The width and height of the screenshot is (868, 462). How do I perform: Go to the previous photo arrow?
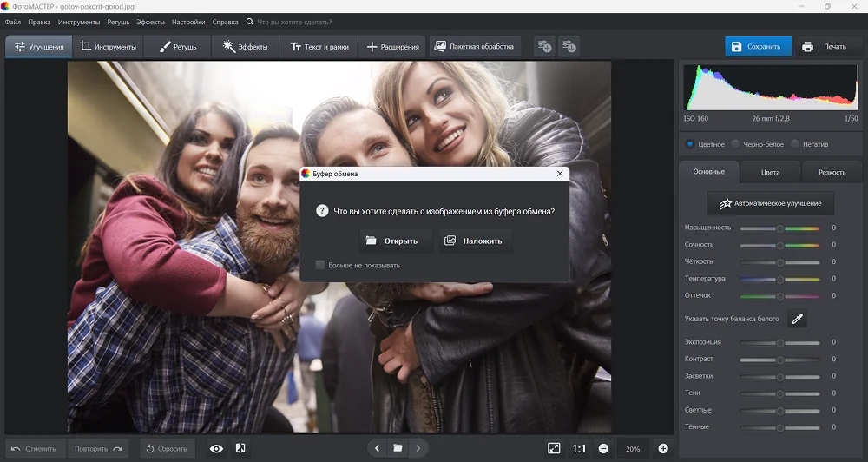377,448
